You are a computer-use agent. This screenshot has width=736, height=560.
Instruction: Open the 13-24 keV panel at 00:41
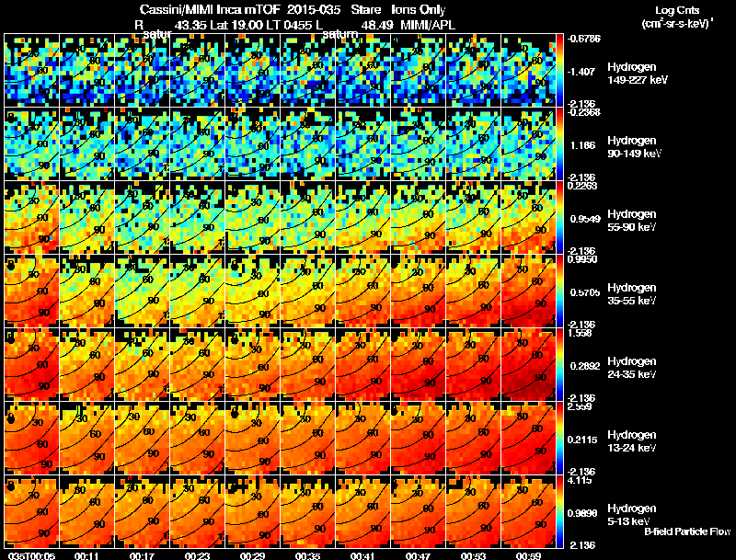[362, 438]
